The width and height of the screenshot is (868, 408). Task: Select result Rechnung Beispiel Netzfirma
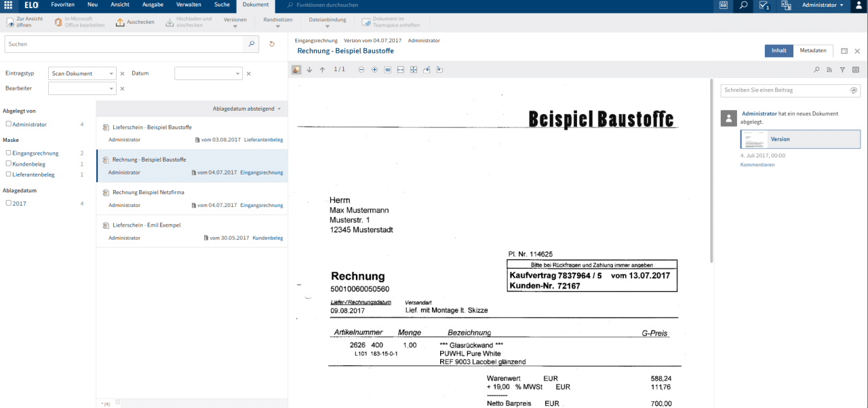192,198
